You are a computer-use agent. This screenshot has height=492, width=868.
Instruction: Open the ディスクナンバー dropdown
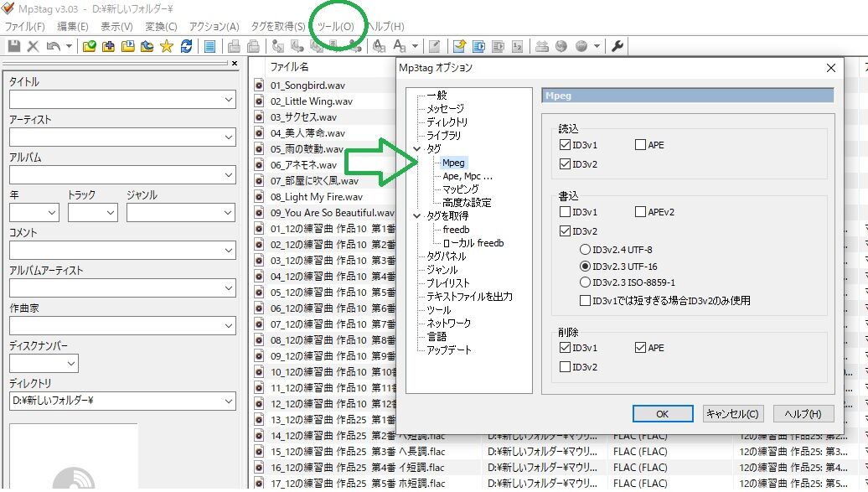coord(71,364)
